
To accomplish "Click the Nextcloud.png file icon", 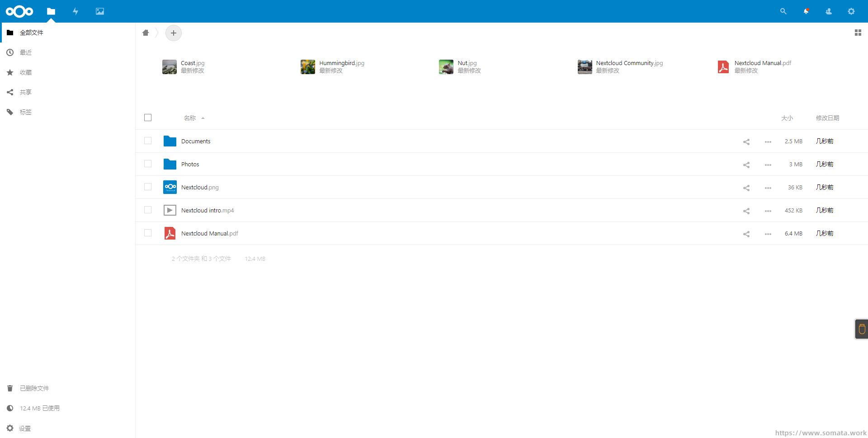I will click(170, 187).
